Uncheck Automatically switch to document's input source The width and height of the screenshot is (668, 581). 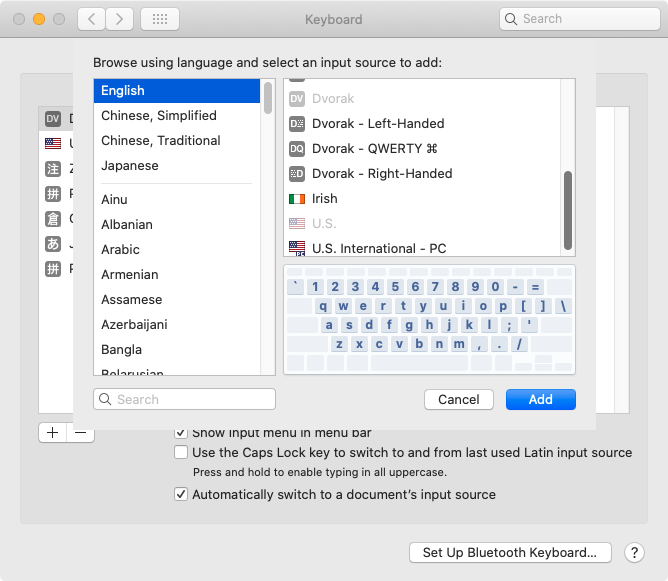(181, 494)
